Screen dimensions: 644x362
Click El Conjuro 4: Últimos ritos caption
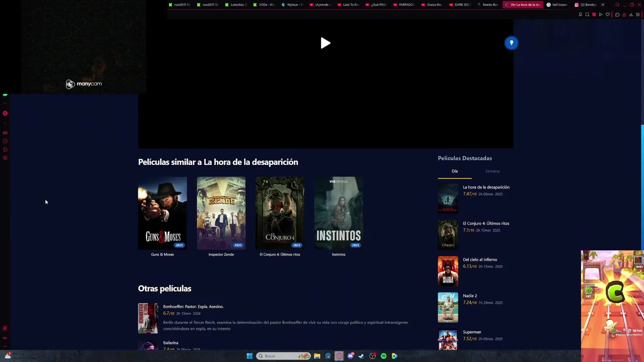280,254
